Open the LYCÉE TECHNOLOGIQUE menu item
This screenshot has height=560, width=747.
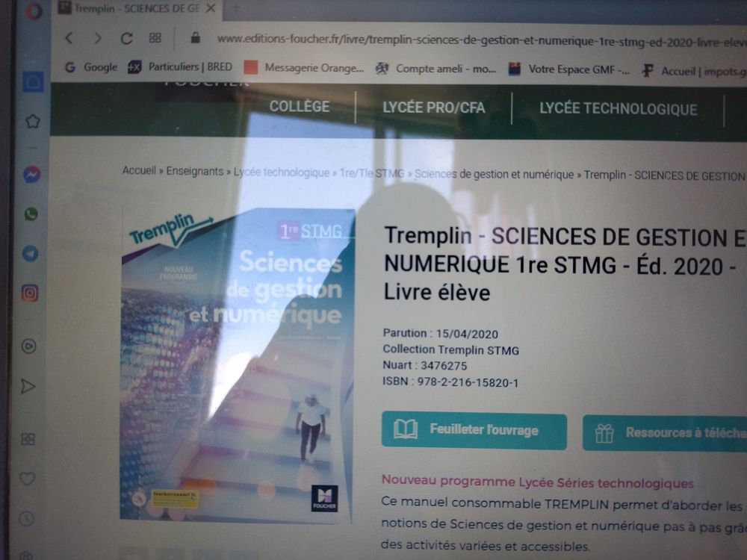[618, 109]
